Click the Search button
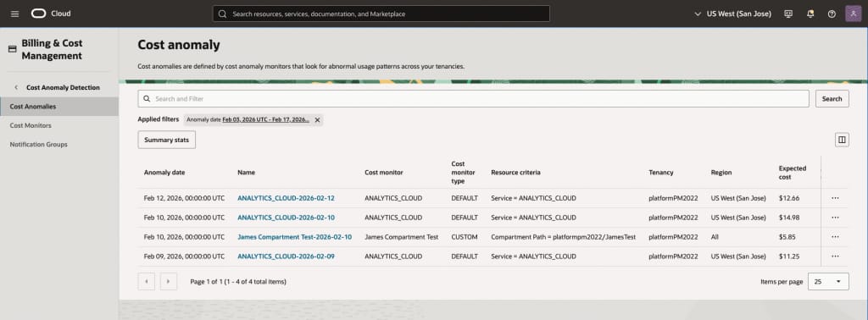This screenshot has height=320, width=868. pos(832,99)
